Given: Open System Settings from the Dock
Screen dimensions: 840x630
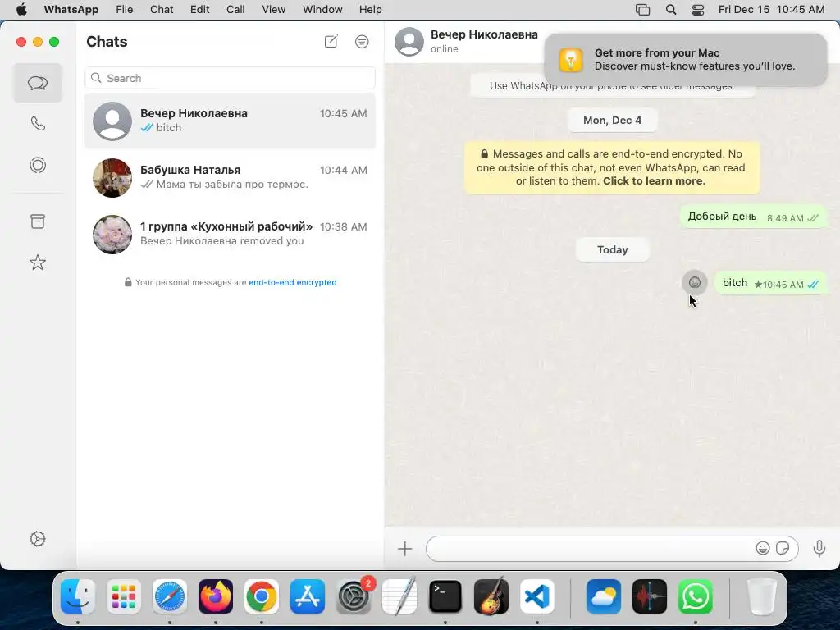Looking at the screenshot, I should click(354, 596).
